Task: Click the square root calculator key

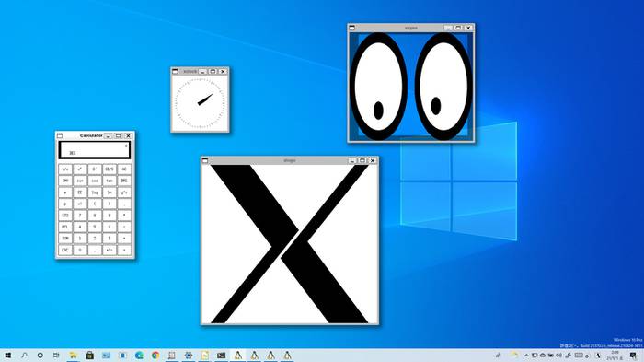Action: [95, 169]
